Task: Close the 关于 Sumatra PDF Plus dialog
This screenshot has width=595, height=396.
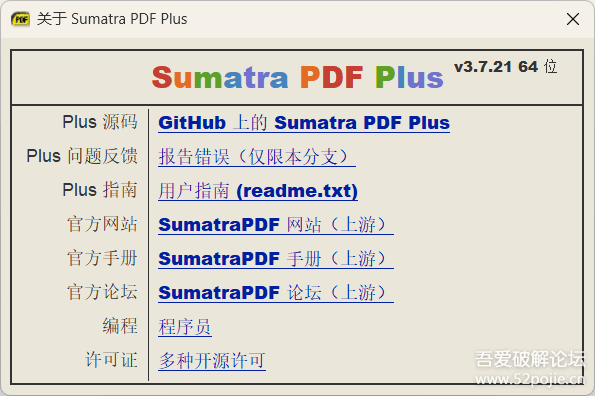Action: (573, 19)
